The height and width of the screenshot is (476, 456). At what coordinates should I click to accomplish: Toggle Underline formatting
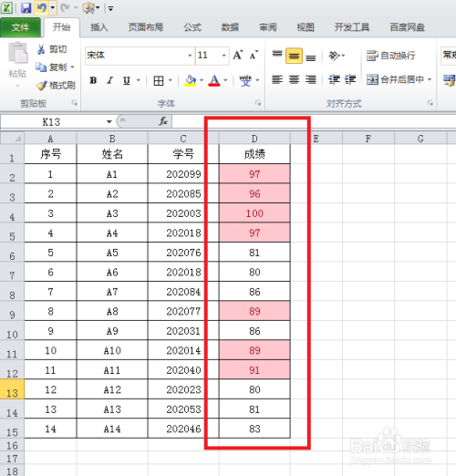point(127,80)
